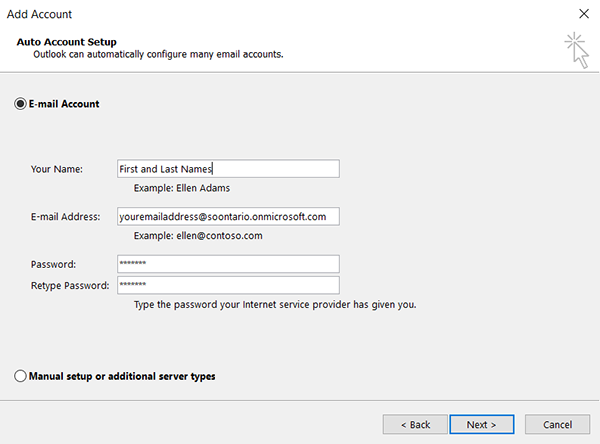Click the "Example: Ellen Adams" hint text

pyautogui.click(x=183, y=188)
